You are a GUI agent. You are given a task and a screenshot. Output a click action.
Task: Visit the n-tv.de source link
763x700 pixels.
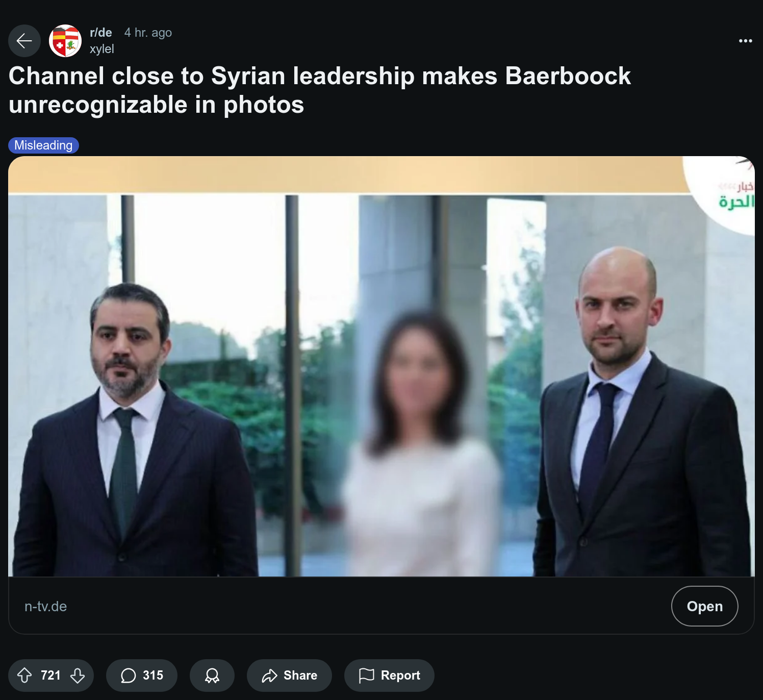click(x=46, y=606)
